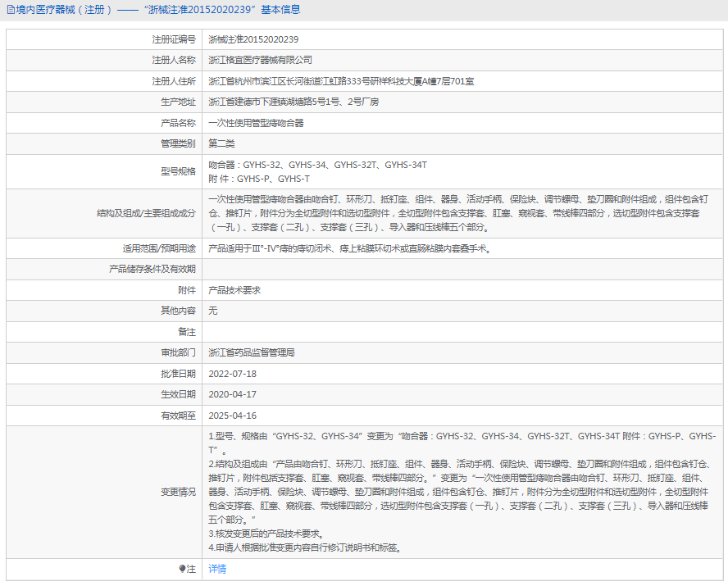Select the 无 value in 其他内容 row
The height and width of the screenshot is (586, 728).
point(212,311)
